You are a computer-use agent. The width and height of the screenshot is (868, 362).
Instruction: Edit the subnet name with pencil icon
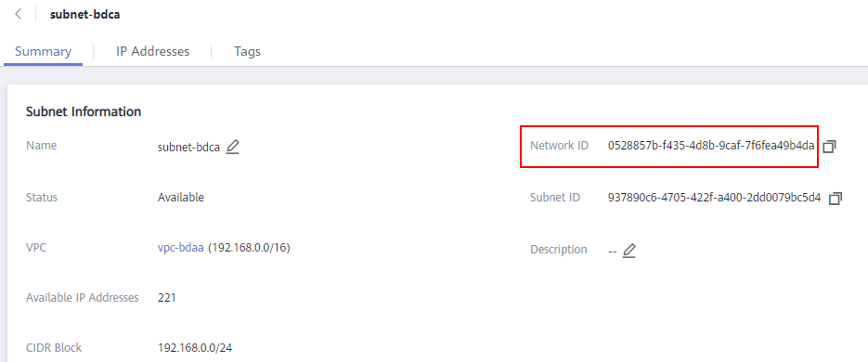(x=232, y=148)
